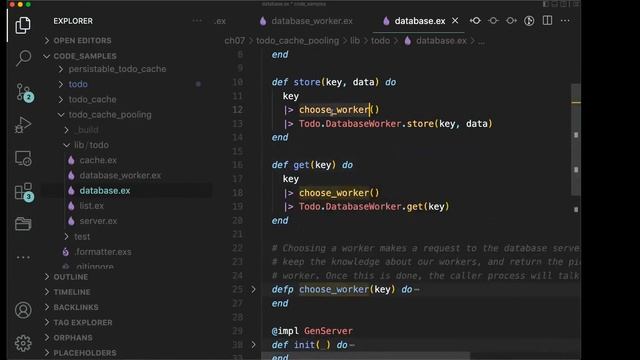Expand the Tag Explorer panel
The width and height of the screenshot is (640, 360).
coord(83,322)
